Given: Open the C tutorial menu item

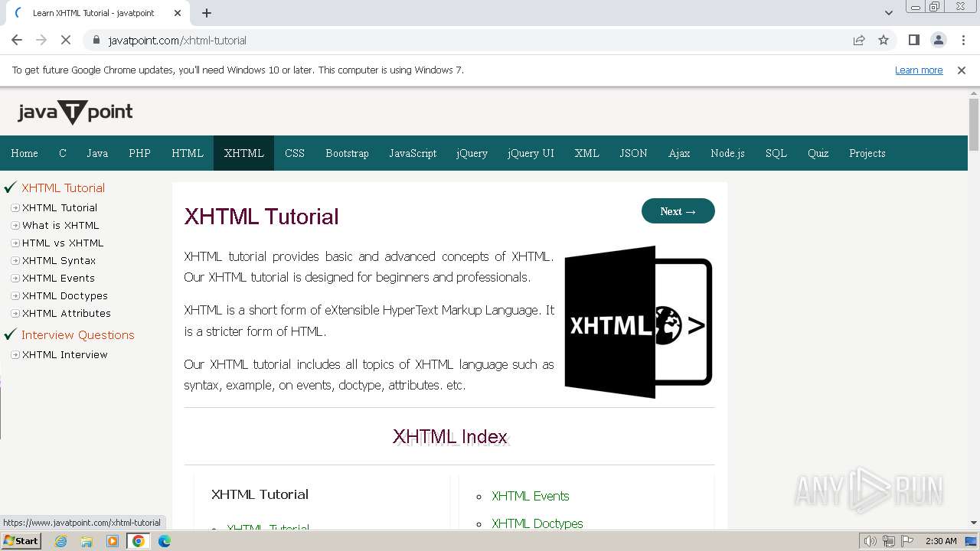Looking at the screenshot, I should click(x=63, y=153).
